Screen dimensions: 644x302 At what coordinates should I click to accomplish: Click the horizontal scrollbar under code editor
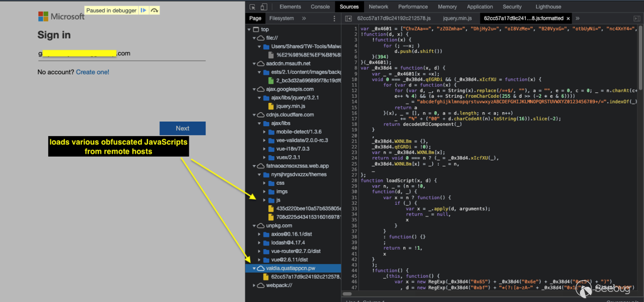[347, 294]
